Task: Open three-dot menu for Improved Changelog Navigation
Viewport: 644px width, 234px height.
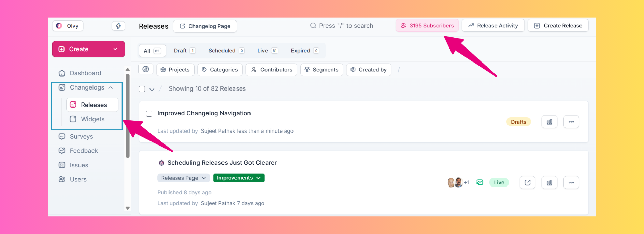Action: pos(571,122)
